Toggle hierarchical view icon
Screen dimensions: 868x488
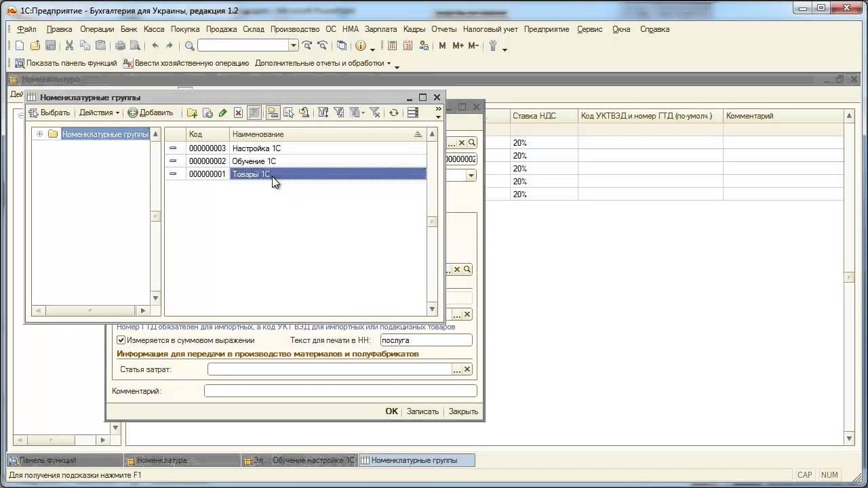[x=273, y=113]
